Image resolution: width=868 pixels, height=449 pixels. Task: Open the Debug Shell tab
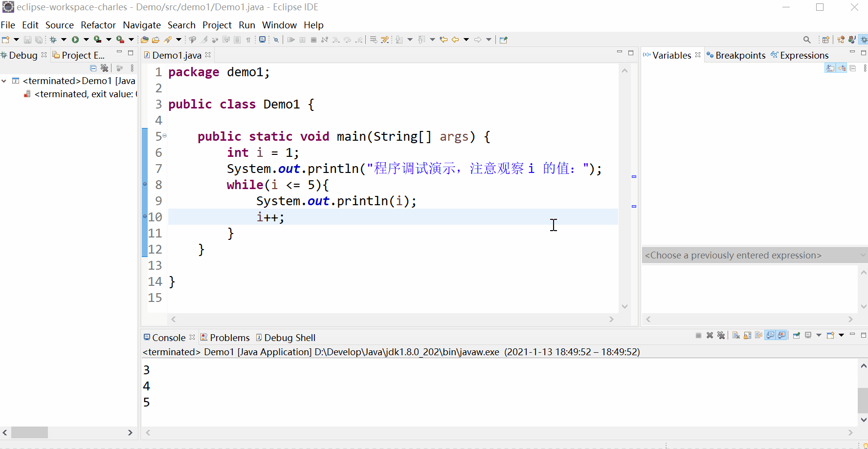pos(289,338)
